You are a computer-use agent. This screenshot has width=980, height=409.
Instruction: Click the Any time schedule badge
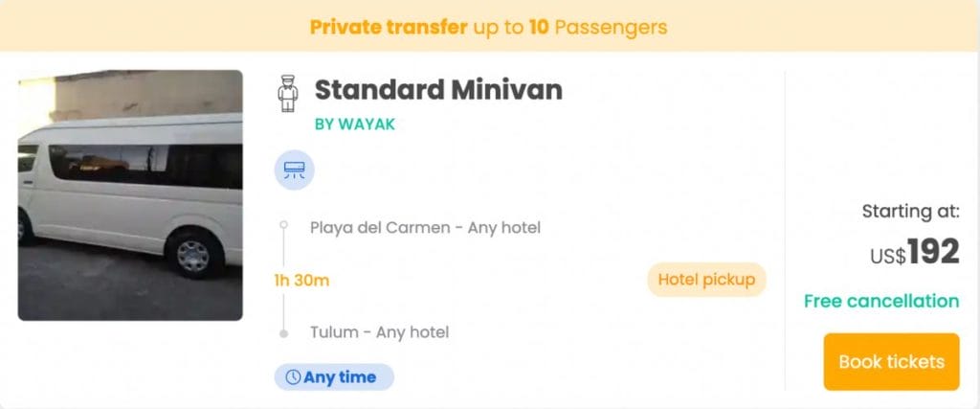click(334, 377)
